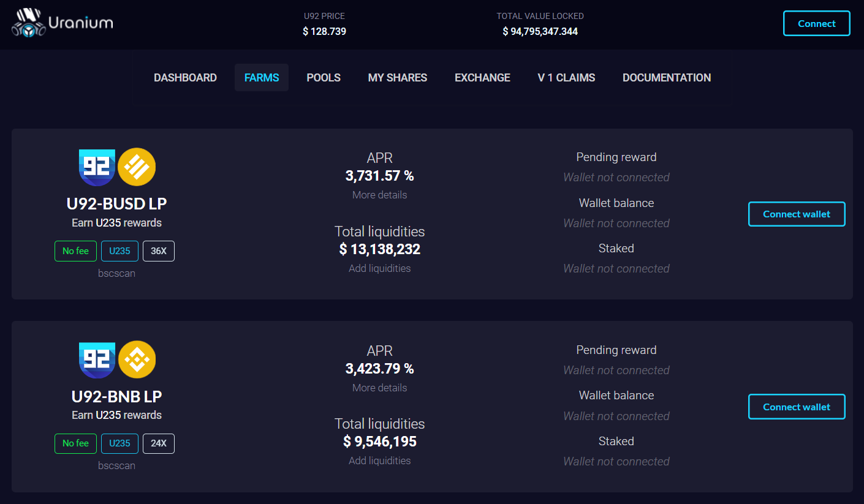The width and height of the screenshot is (864, 504).
Task: Click the U92 token icon in U92-BNB farm
Action: click(x=97, y=360)
